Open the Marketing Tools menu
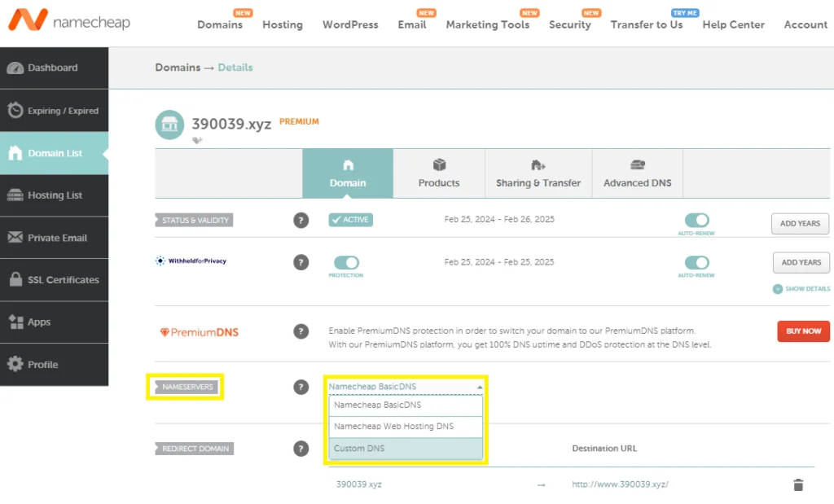This screenshot has height=504, width=834. [488, 24]
